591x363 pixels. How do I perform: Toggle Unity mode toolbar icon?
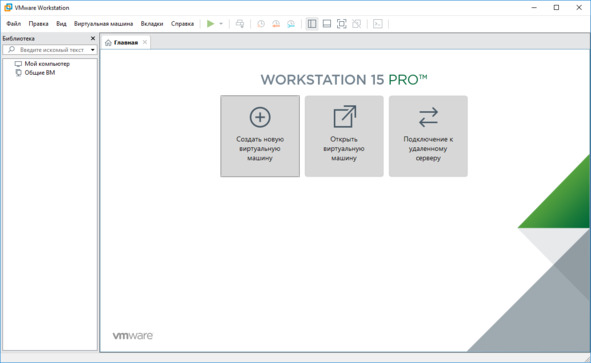click(x=357, y=24)
